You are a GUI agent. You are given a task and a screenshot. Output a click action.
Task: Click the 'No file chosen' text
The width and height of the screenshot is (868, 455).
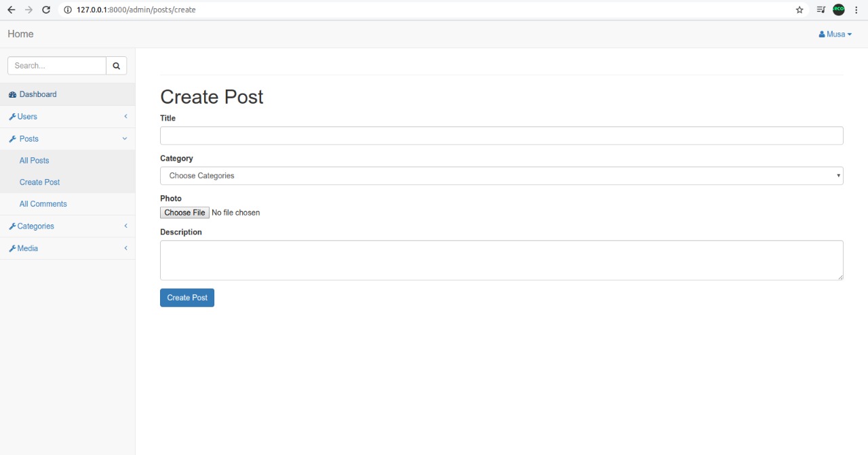[236, 213]
